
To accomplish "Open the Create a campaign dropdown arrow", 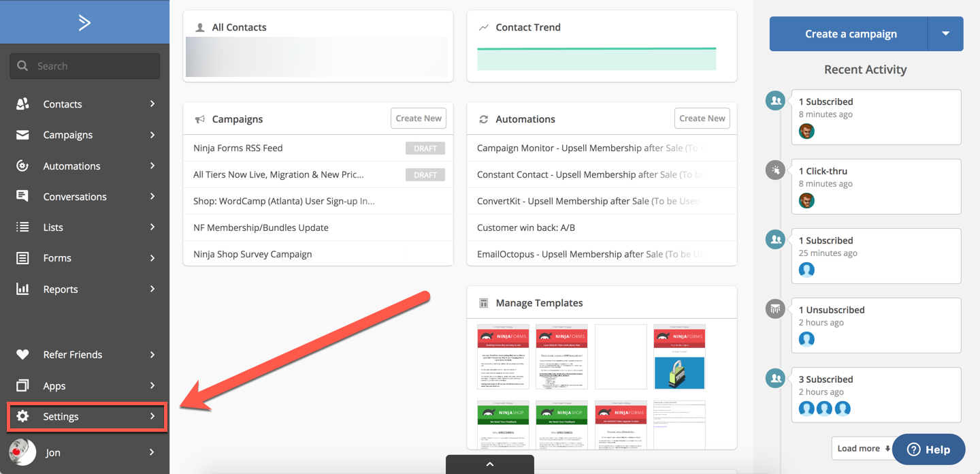I will 945,34.
